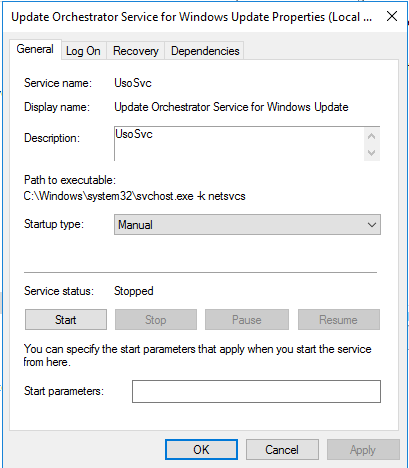Cancel the properties dialog
Screen dimensions: 409x468
click(282, 450)
